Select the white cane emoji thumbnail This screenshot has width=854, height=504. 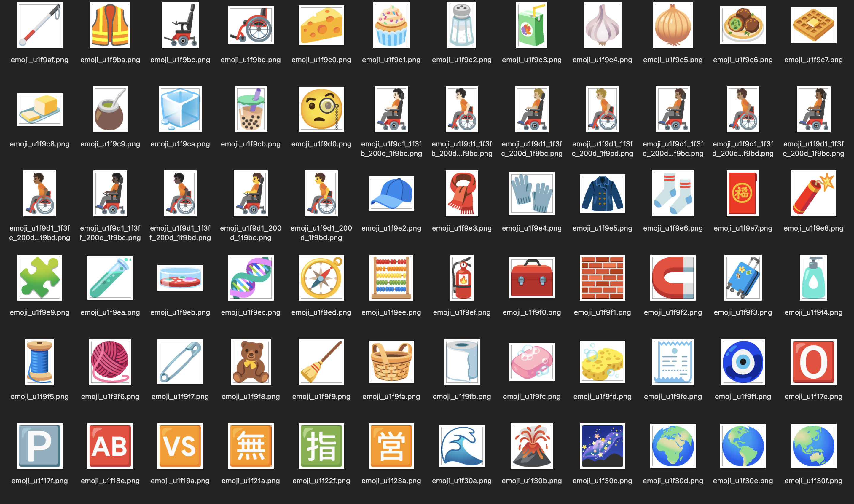[x=40, y=25]
